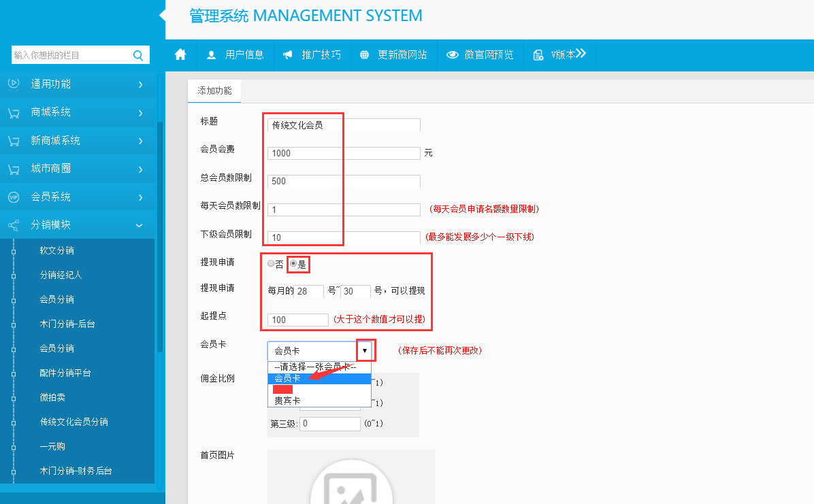Open 微拍卖 submenu item
This screenshot has width=814, height=504.
[x=52, y=398]
